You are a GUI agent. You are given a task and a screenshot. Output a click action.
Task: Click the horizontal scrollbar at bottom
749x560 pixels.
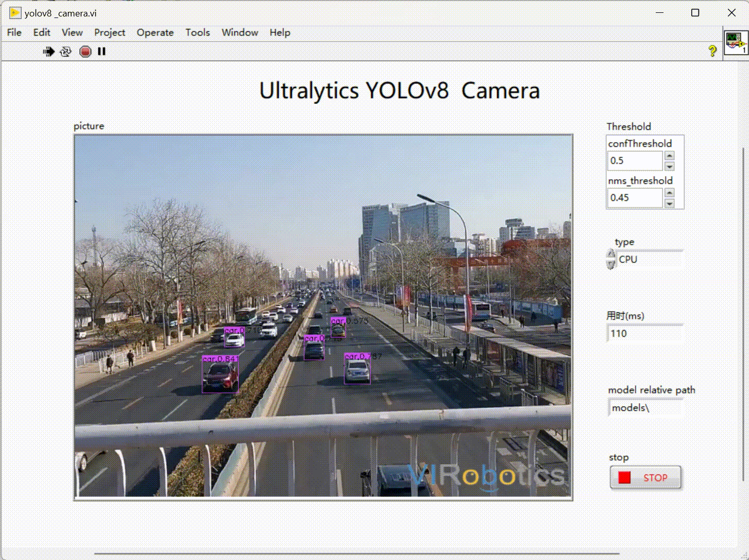point(355,554)
